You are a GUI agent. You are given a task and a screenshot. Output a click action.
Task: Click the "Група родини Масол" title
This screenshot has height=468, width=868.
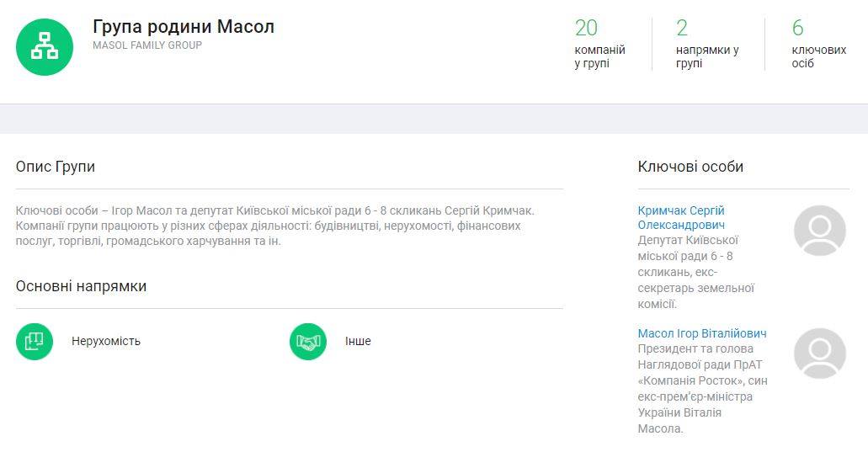point(184,27)
